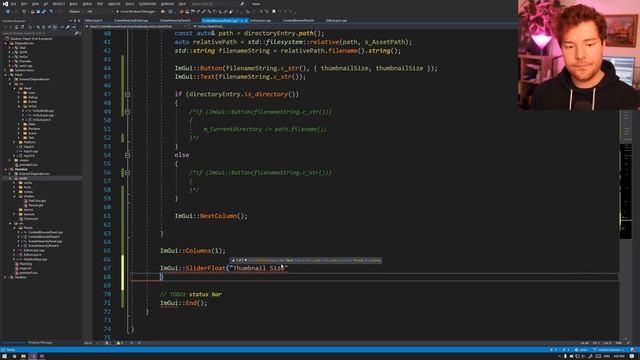This screenshot has height=360, width=640.
Task: Open the Windows Start menu
Action: tap(4, 356)
